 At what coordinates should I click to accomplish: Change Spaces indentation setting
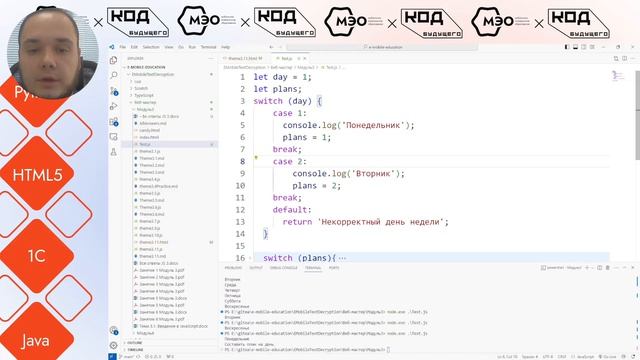[529, 357]
